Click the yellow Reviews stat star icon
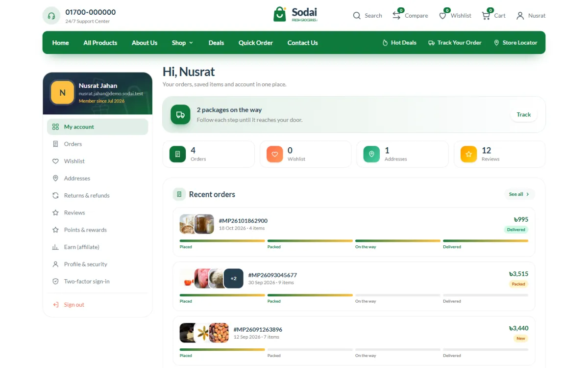The image size is (588, 368). (469, 154)
